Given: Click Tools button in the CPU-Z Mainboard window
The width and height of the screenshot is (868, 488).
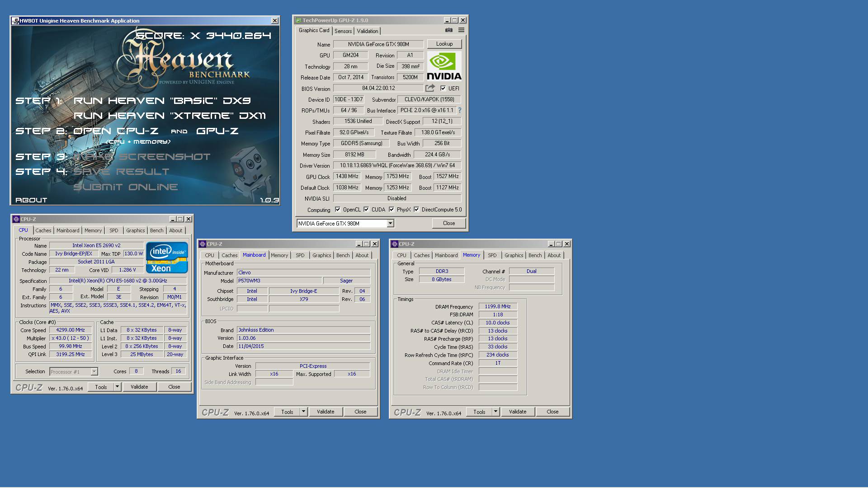Looking at the screenshot, I should (x=287, y=412).
